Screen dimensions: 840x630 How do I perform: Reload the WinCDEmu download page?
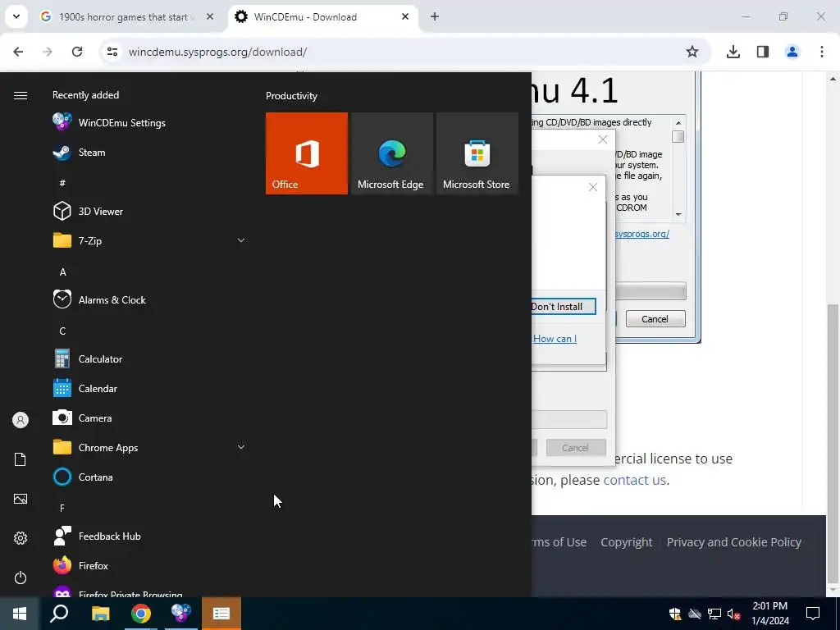77,52
